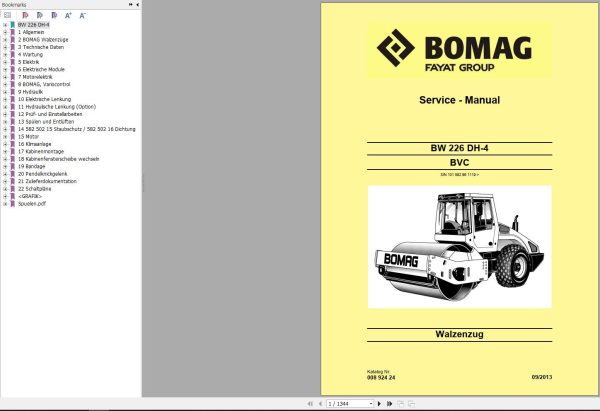Click the expand panel icon beside Bookmarks title
Viewport: 600px width, 411px height.
tap(130, 5)
